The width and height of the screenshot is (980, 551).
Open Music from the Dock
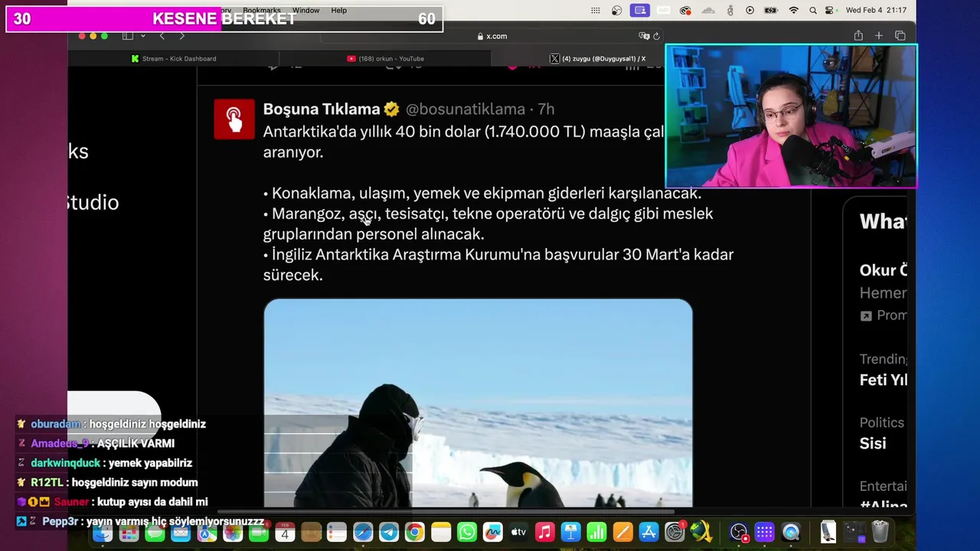pyautogui.click(x=545, y=532)
